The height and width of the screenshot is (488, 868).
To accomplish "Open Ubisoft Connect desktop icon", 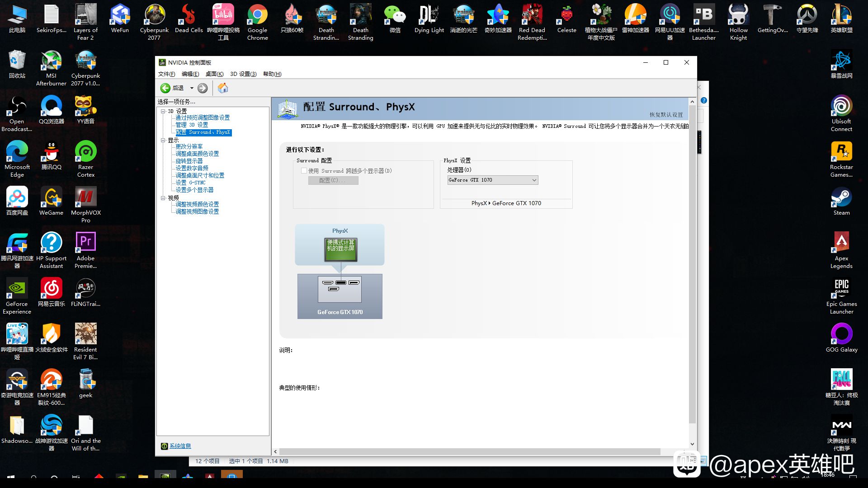I will (841, 113).
